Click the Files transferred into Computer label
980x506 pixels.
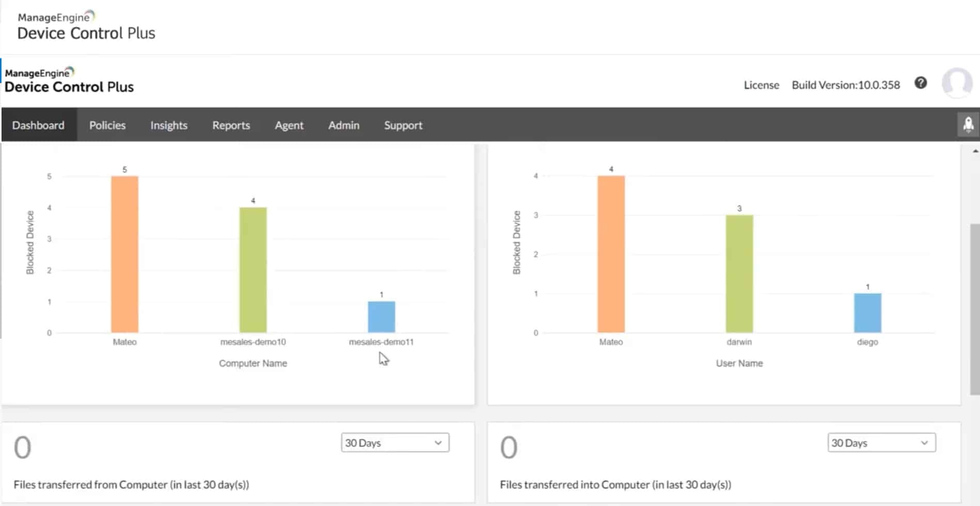[615, 484]
